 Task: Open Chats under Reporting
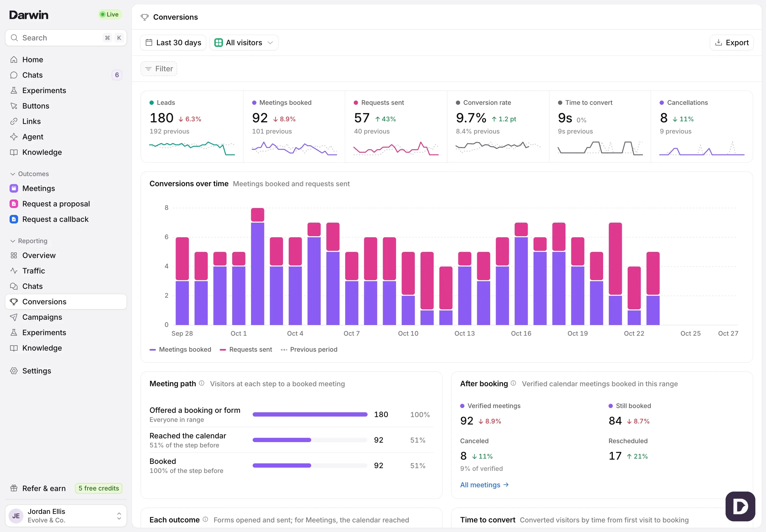pos(66,286)
